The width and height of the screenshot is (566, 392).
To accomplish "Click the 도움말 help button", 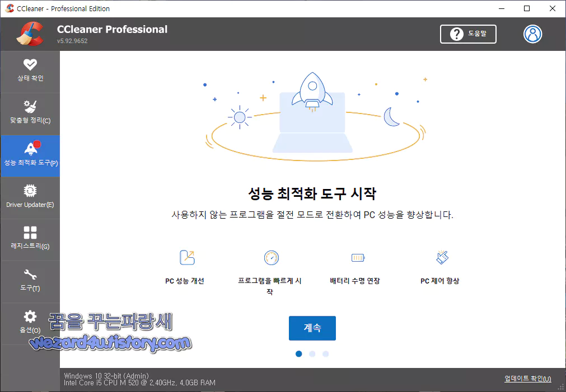I will click(468, 34).
